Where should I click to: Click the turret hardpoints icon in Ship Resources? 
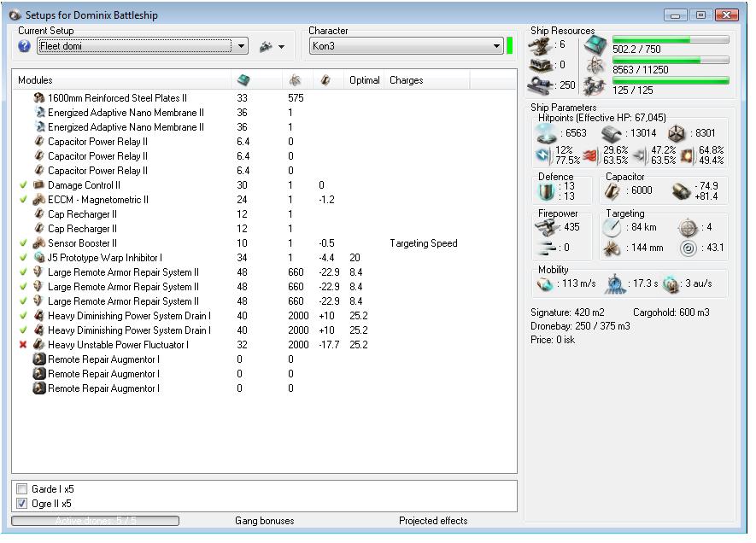click(x=540, y=46)
